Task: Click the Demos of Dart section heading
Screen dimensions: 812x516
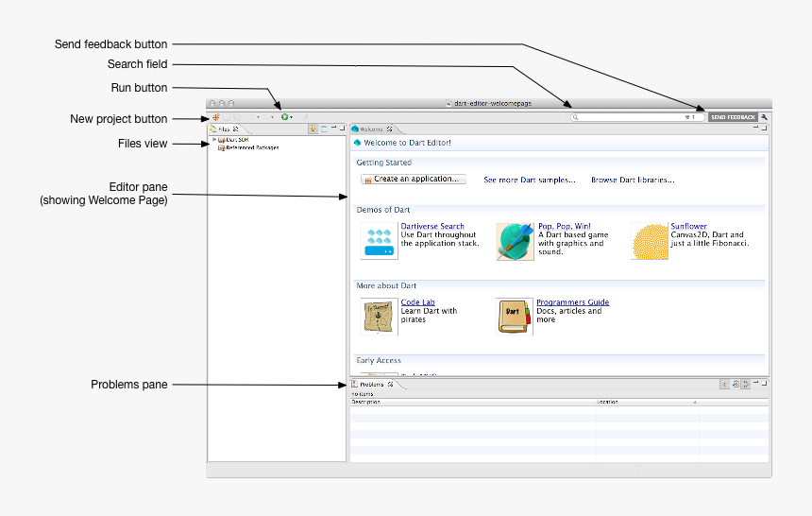Action: [x=383, y=210]
